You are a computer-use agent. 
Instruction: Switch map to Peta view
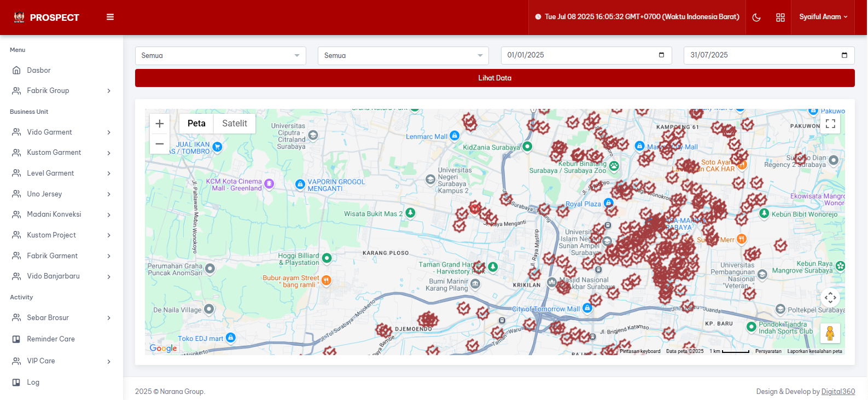[x=196, y=124]
